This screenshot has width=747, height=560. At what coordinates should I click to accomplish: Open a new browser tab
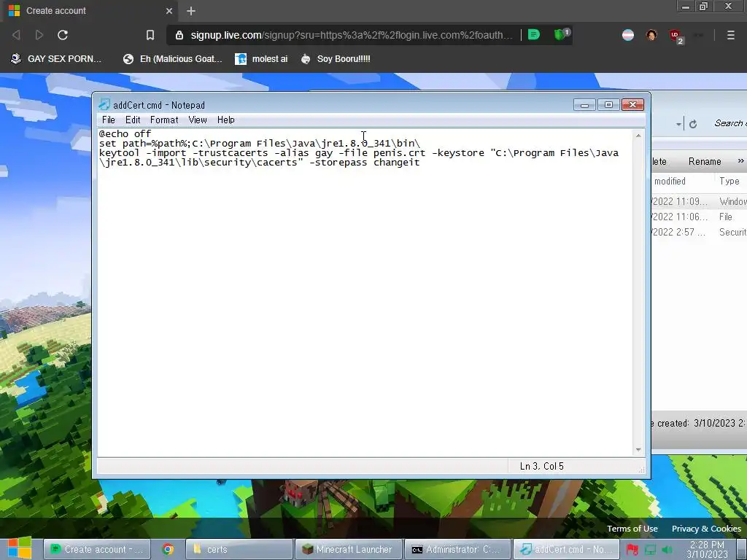click(191, 11)
